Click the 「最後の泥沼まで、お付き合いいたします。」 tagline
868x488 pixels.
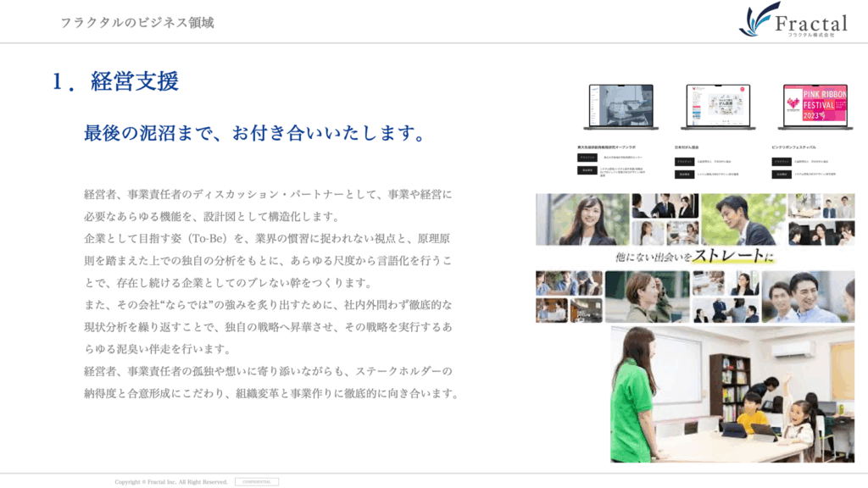(254, 133)
